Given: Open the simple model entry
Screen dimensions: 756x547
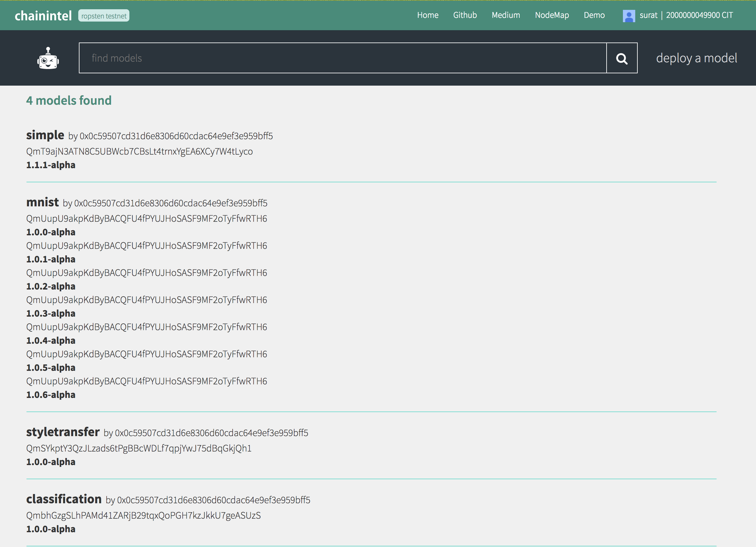Looking at the screenshot, I should coord(45,135).
